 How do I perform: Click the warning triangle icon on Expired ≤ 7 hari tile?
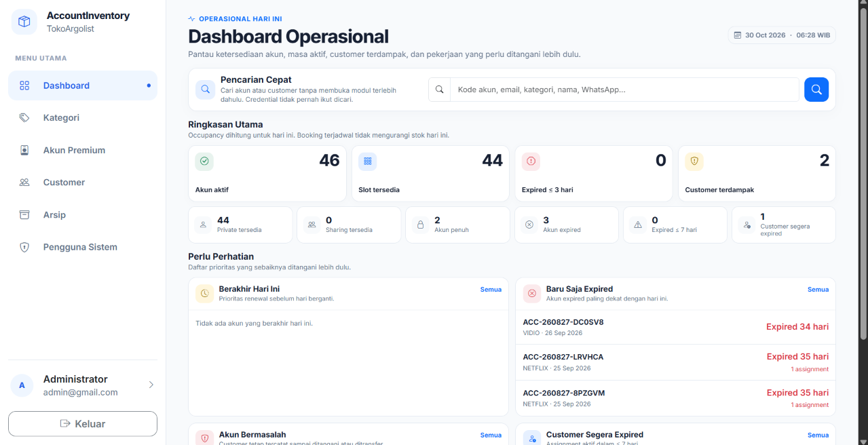(638, 225)
